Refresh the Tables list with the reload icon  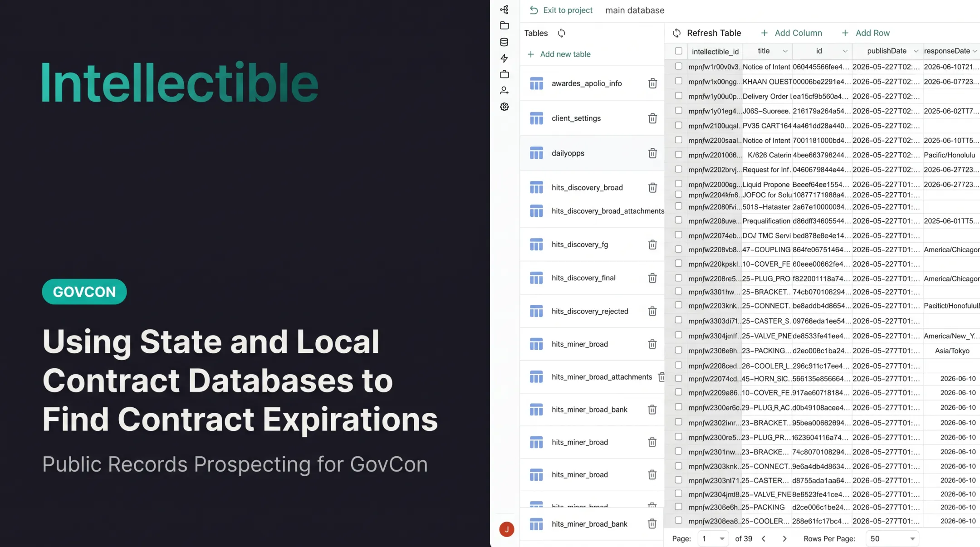pos(561,33)
